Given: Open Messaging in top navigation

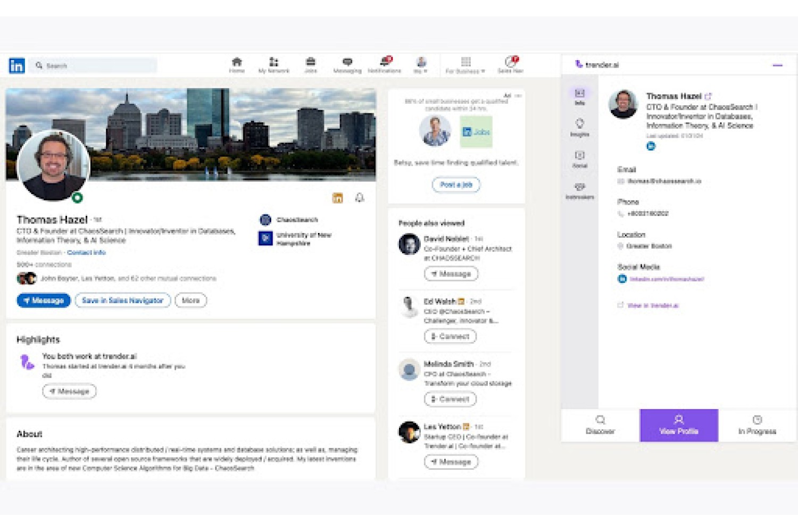Looking at the screenshot, I should [x=347, y=65].
